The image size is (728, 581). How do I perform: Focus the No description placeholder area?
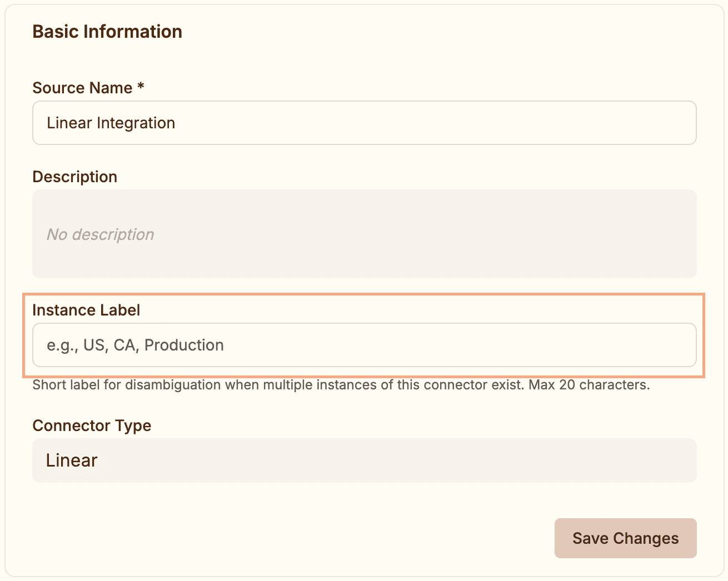(100, 234)
